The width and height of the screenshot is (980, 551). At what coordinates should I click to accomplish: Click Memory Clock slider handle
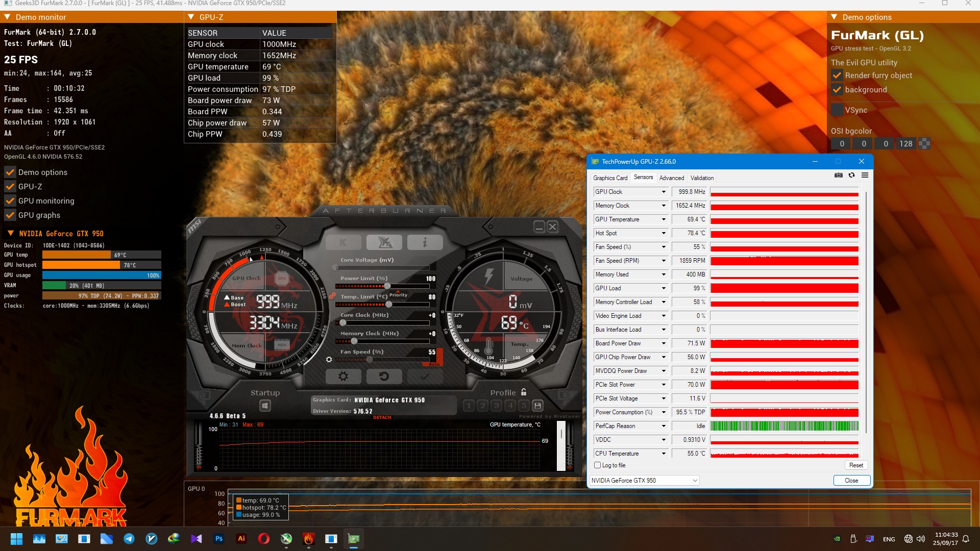(354, 341)
